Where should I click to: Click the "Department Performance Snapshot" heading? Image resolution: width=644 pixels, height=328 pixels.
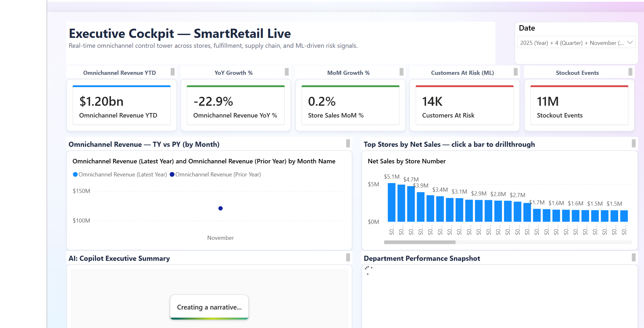(422, 258)
